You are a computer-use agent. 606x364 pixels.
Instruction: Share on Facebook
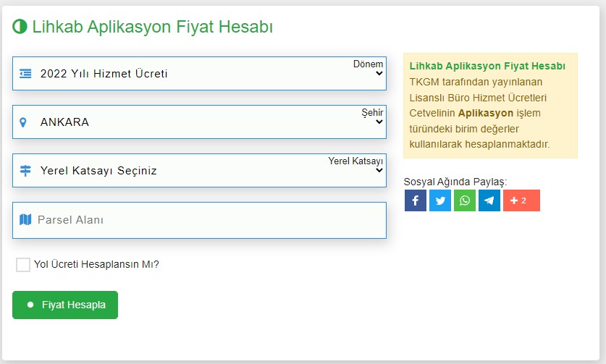point(416,200)
